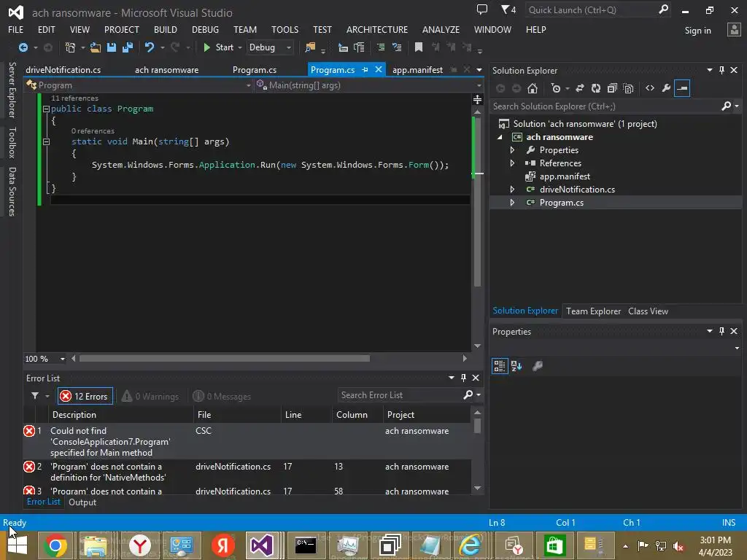The image size is (747, 560).
Task: Click the Open File folder icon
Action: [x=96, y=47]
